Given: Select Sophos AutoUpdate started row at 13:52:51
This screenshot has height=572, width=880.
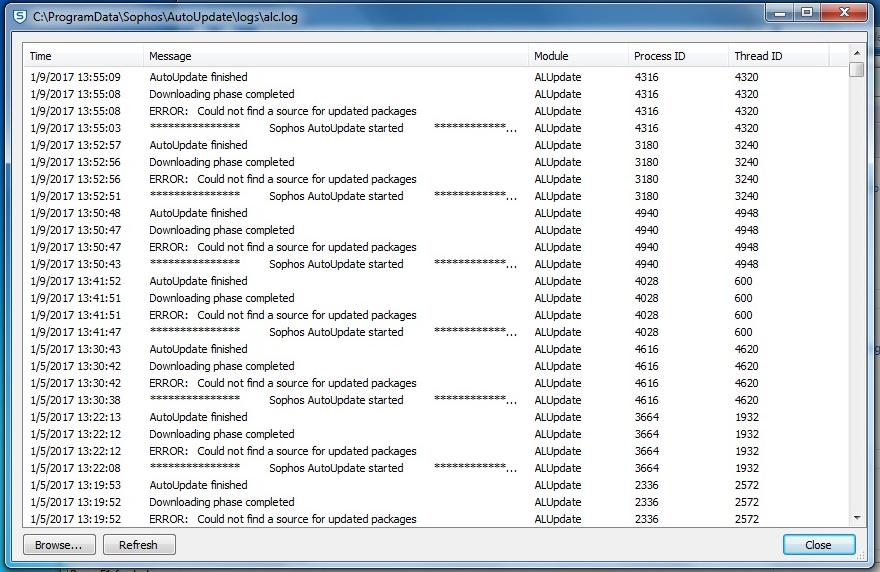Looking at the screenshot, I should (x=436, y=196).
